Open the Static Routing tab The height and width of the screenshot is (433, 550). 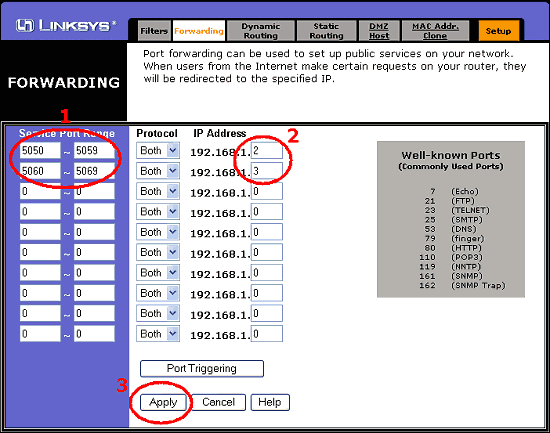326,31
